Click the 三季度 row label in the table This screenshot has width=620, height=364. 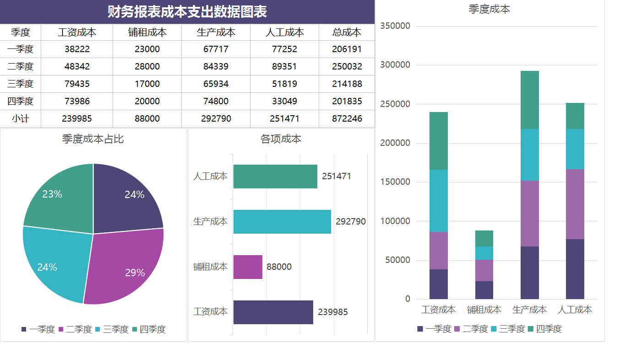point(21,84)
